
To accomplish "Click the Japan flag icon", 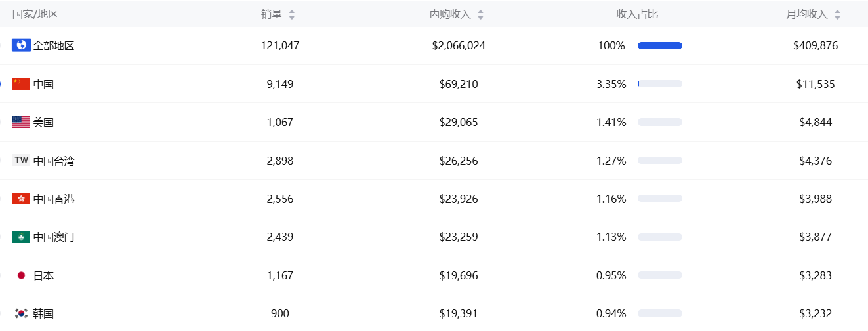I will 21,275.
